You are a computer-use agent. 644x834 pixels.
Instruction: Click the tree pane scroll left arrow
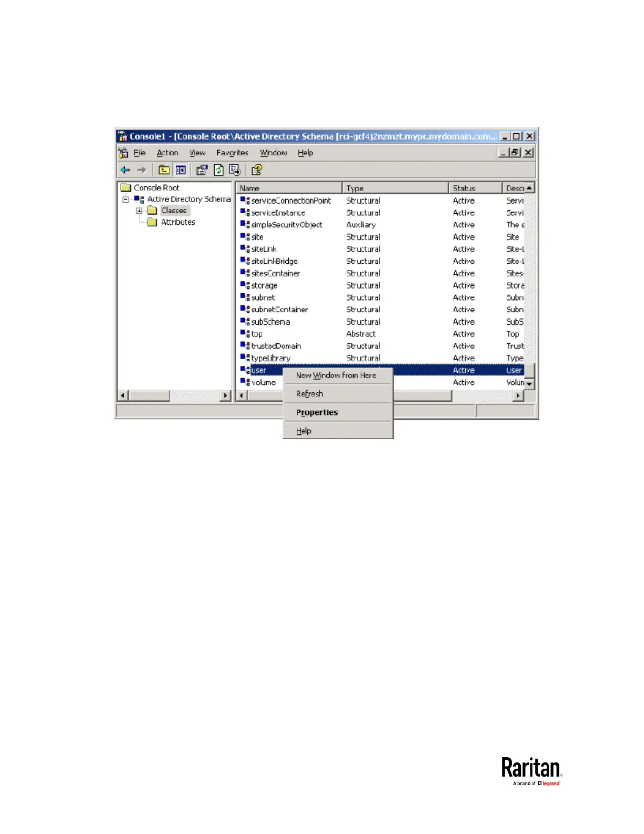(x=123, y=395)
